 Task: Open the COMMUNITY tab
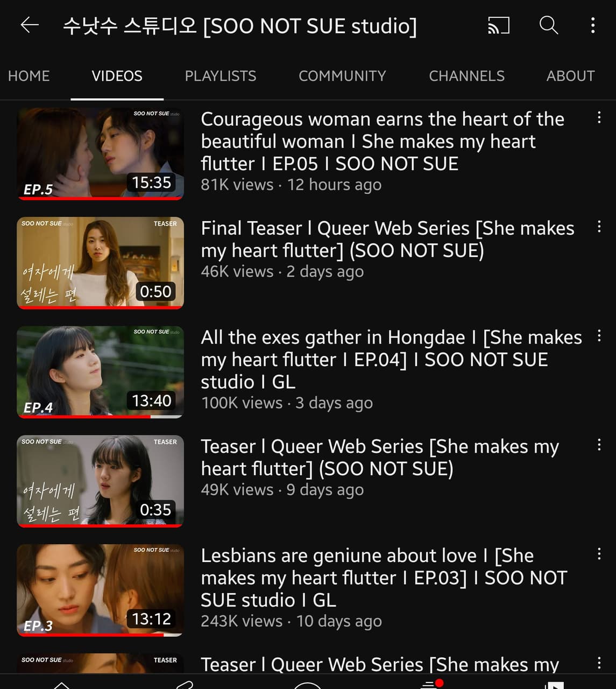342,76
